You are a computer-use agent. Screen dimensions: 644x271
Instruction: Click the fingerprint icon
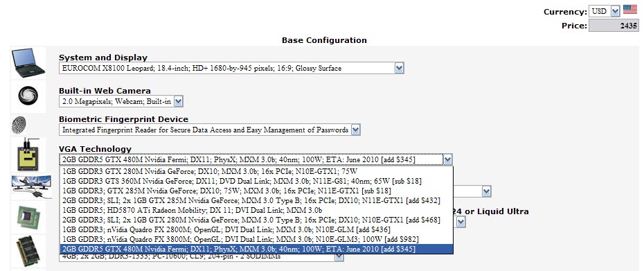point(19,125)
